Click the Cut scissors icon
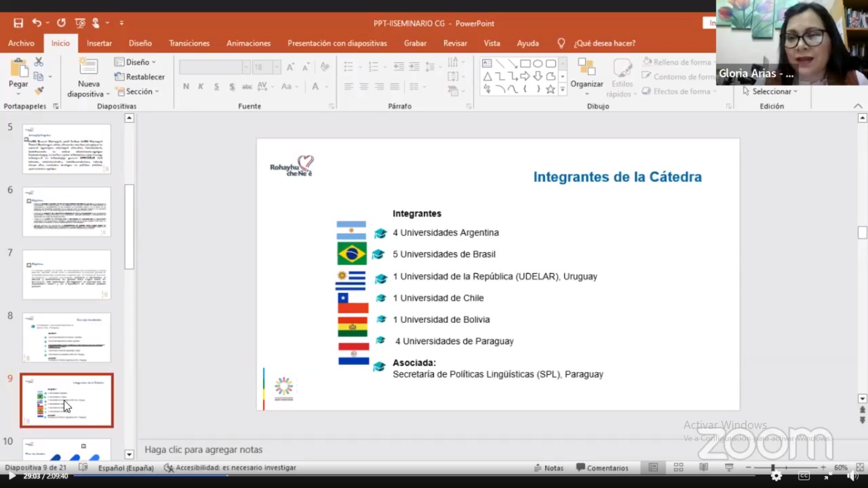 pos(39,62)
